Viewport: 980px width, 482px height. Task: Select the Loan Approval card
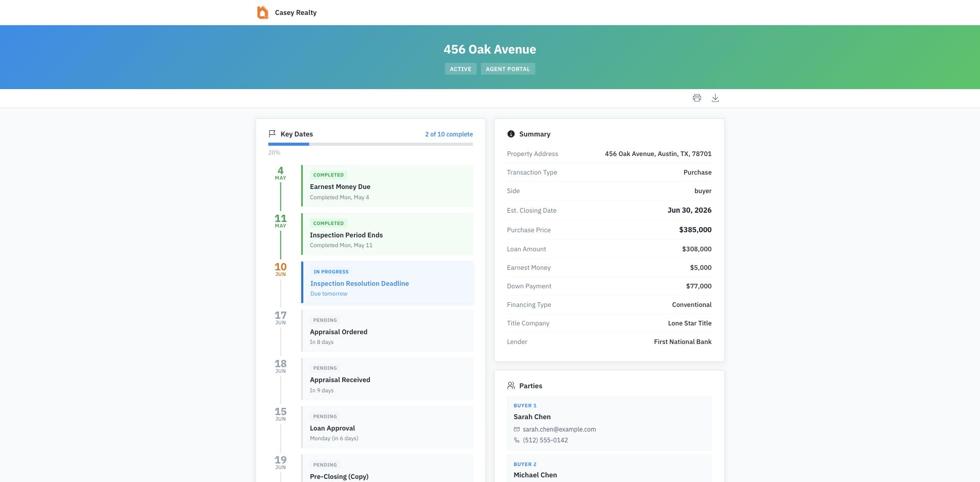pyautogui.click(x=387, y=427)
